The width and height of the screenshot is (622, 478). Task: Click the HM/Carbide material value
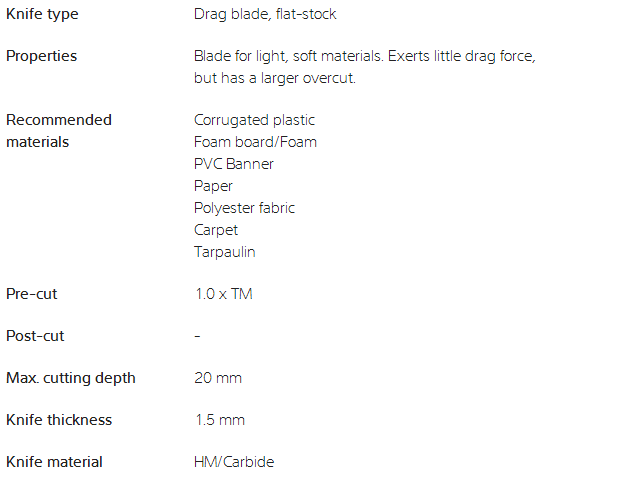(234, 462)
